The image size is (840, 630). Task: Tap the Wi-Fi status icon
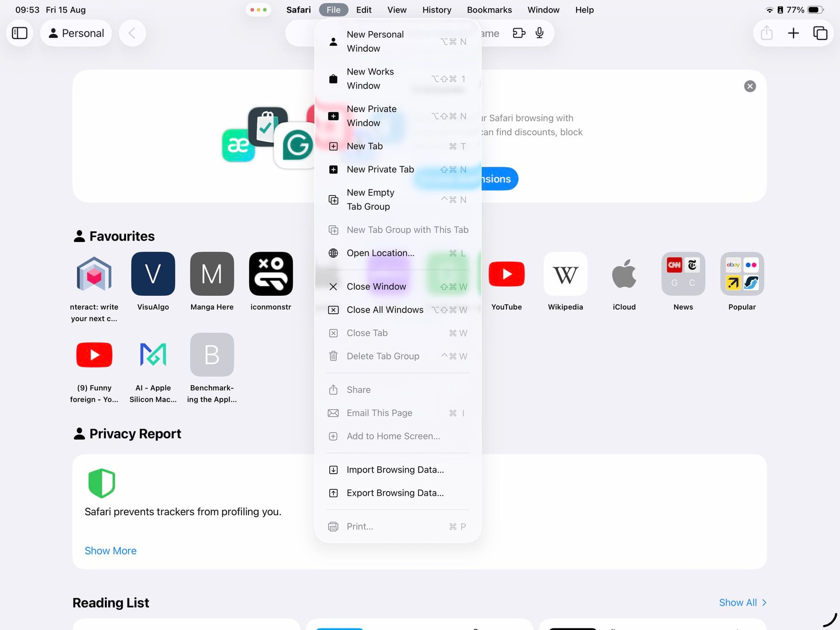click(769, 10)
